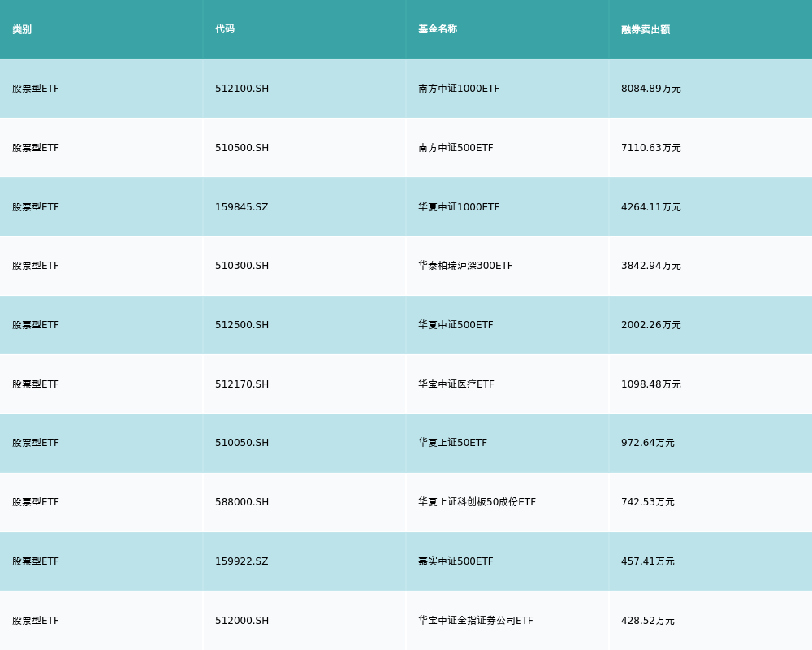Select fund name 南方中证500ETF
This screenshot has width=812, height=650.
pyautogui.click(x=456, y=148)
